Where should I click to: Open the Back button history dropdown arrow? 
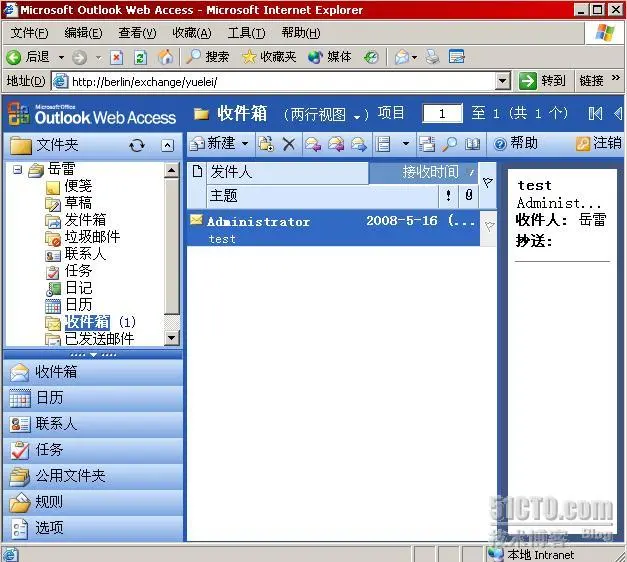(x=61, y=58)
